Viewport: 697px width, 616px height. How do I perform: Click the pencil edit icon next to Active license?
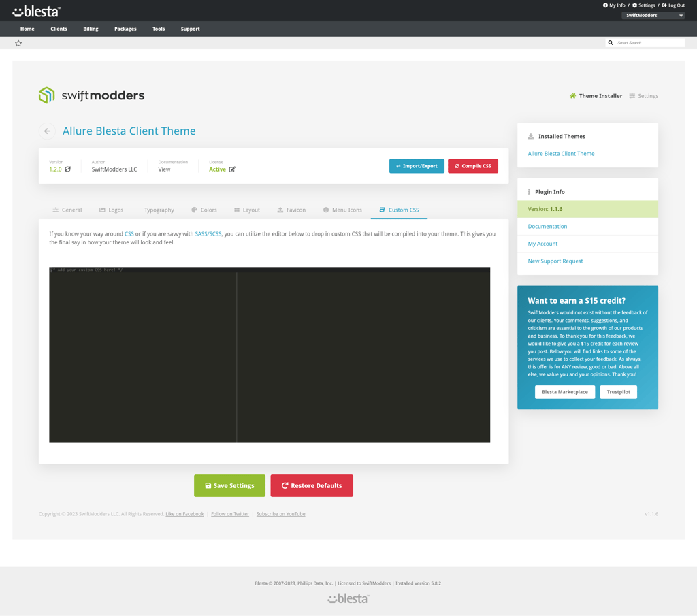[x=232, y=169]
